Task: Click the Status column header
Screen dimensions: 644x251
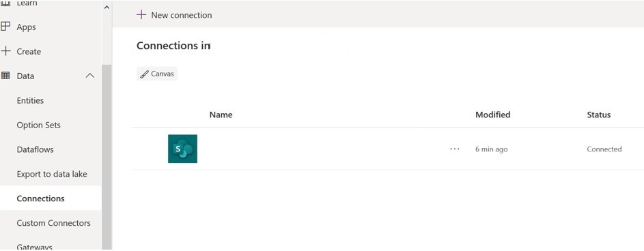Action: pos(599,115)
